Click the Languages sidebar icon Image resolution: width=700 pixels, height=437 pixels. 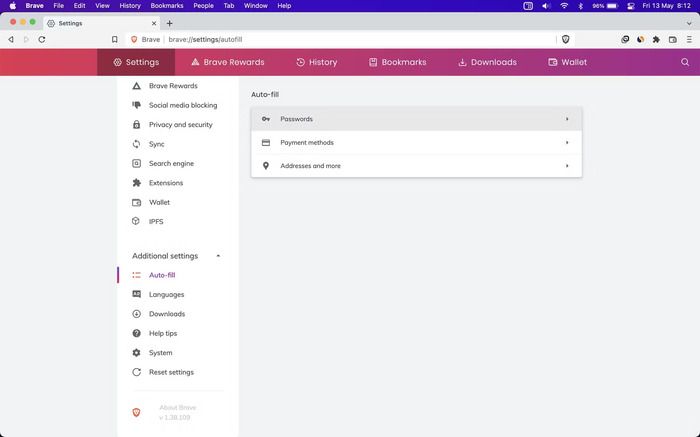(137, 294)
